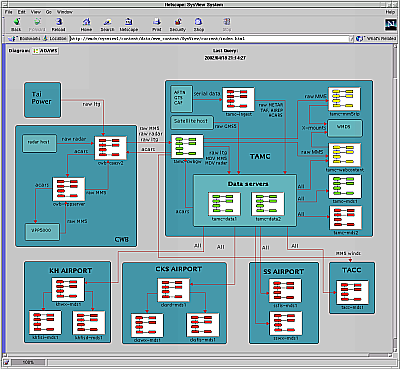Click the WMDS box
This screenshot has height=369, width=400.
345,128
